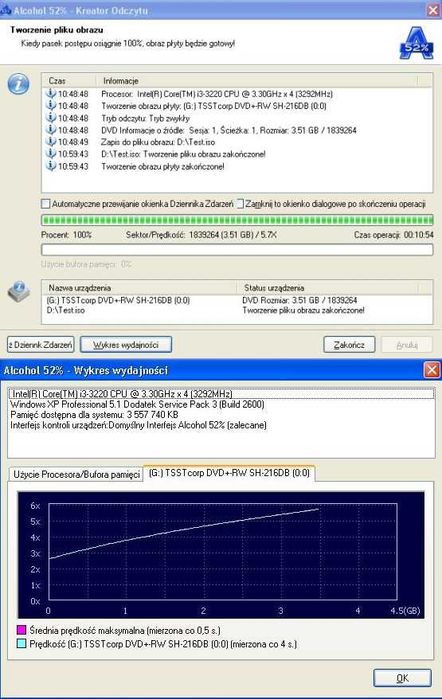
Task: Click magenta Średnia prędkość maksymalna swatch
Action: point(21,630)
